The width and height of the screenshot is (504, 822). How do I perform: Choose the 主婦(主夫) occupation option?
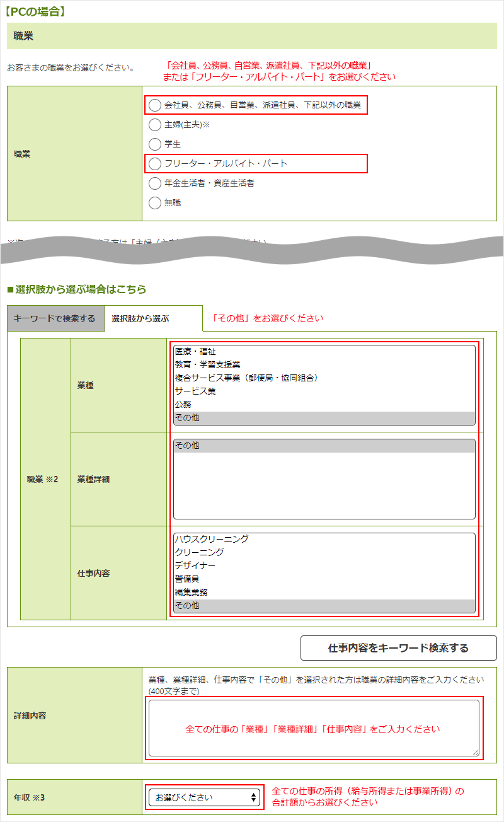pos(155,125)
